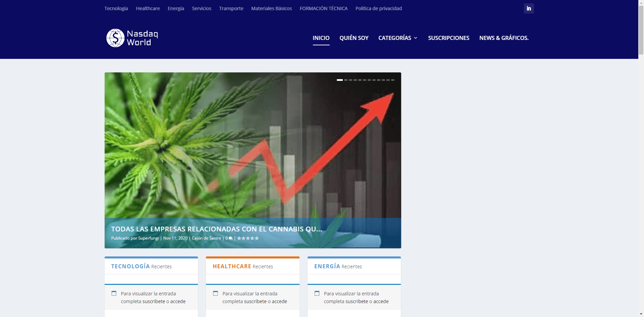Click the Energía Recientes heading
Image resolution: width=644 pixels, height=317 pixels.
338,266
